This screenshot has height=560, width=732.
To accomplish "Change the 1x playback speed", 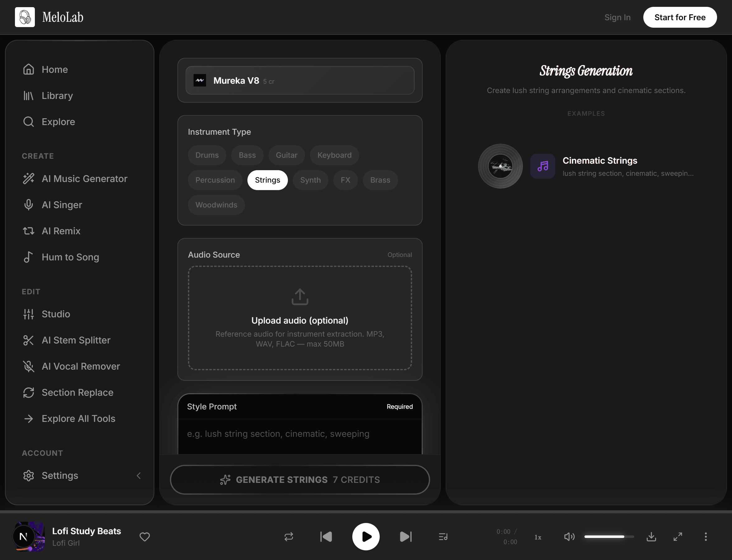I will (538, 537).
